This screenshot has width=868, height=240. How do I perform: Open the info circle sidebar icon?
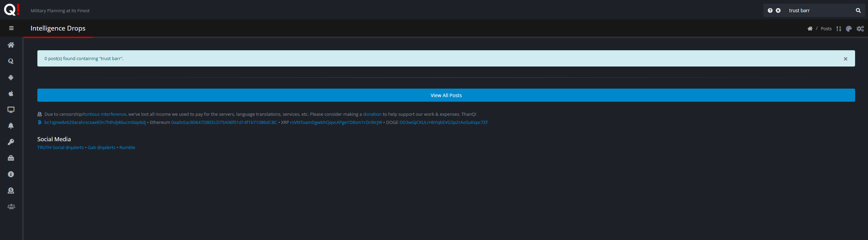[x=11, y=174]
